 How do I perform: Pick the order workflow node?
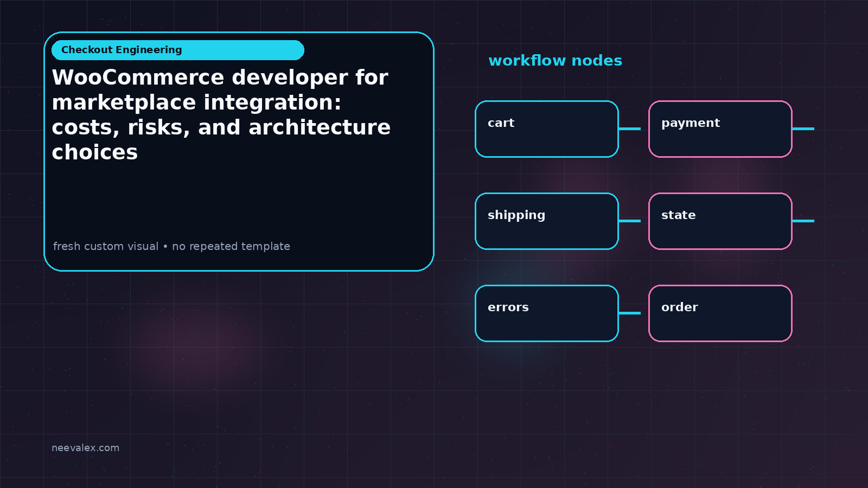click(x=720, y=313)
